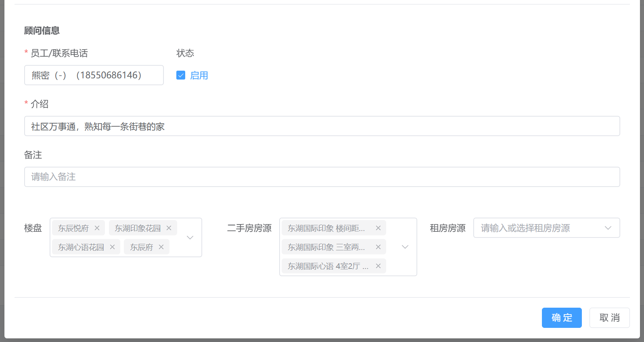Expand the 楼盘 dropdown arrow

coord(190,237)
